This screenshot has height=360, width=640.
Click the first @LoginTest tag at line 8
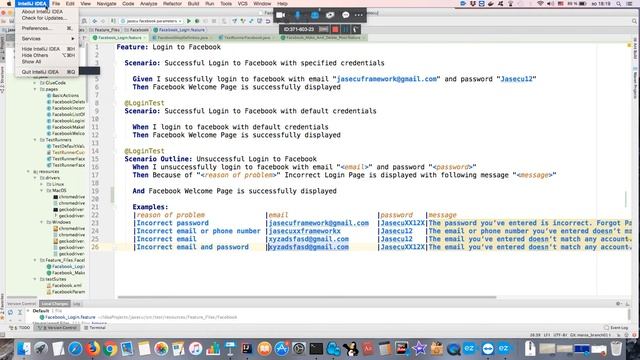(x=144, y=103)
